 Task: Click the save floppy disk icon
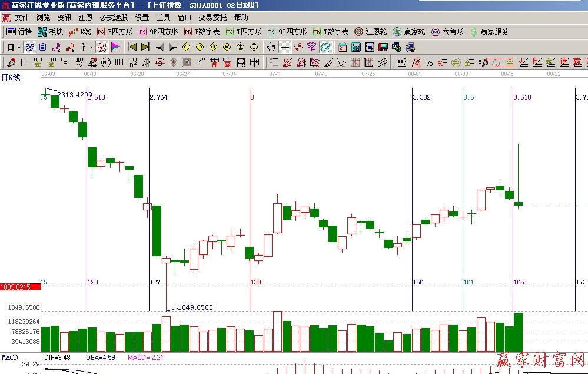click(383, 47)
